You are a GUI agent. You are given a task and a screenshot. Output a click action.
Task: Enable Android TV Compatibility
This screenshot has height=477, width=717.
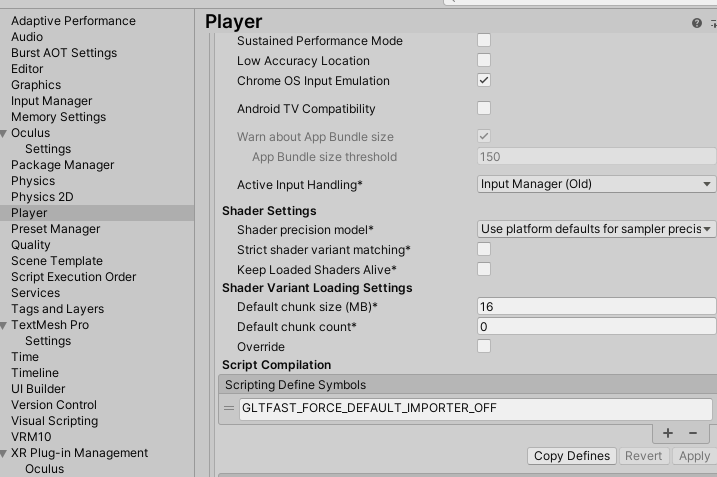[x=484, y=108]
